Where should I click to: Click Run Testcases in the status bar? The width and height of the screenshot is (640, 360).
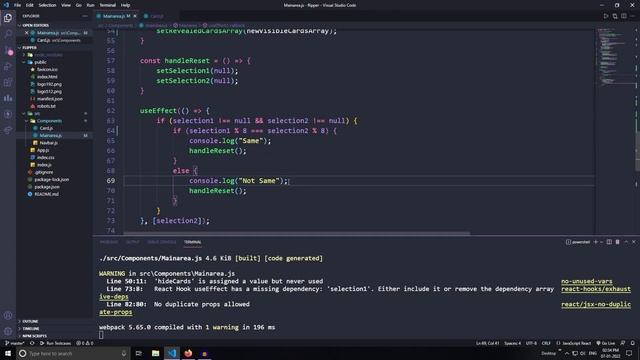[56, 343]
